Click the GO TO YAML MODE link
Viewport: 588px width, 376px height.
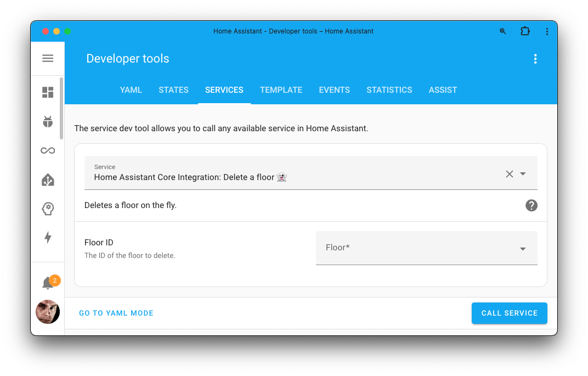[116, 313]
